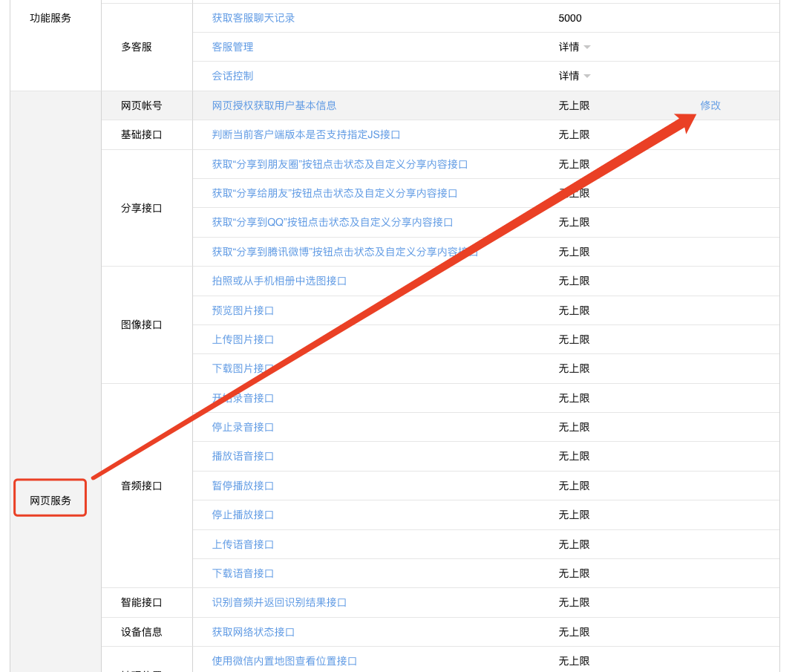This screenshot has height=672, width=795.
Task: Open the 预览图片接口 link
Action: [x=243, y=310]
